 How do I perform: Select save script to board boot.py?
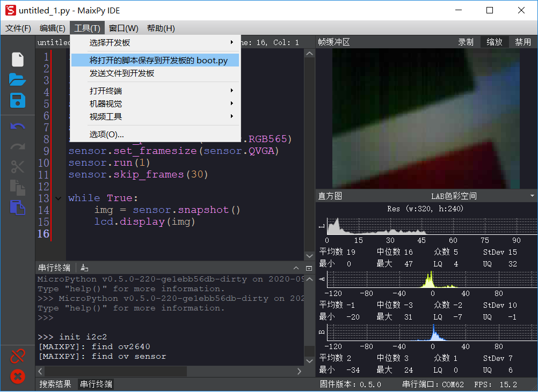tap(155, 60)
